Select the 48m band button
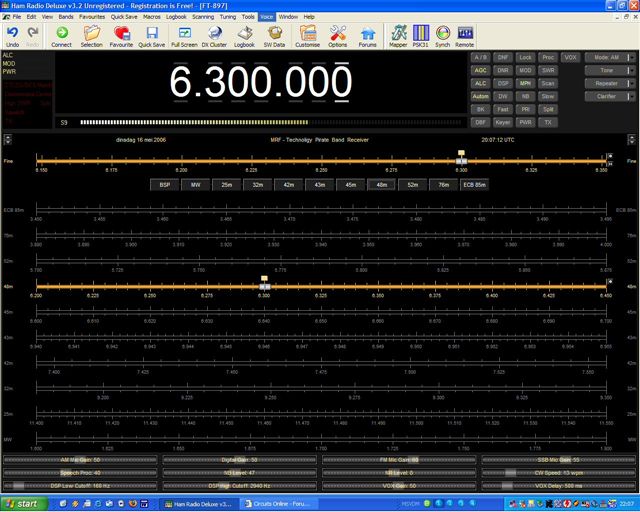The height and width of the screenshot is (512, 640). 382,185
